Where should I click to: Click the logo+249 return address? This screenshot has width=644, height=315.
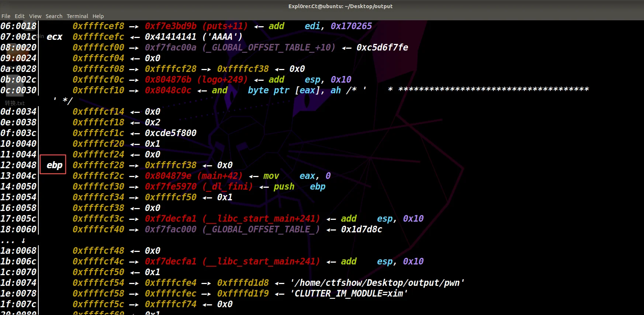tap(222, 80)
